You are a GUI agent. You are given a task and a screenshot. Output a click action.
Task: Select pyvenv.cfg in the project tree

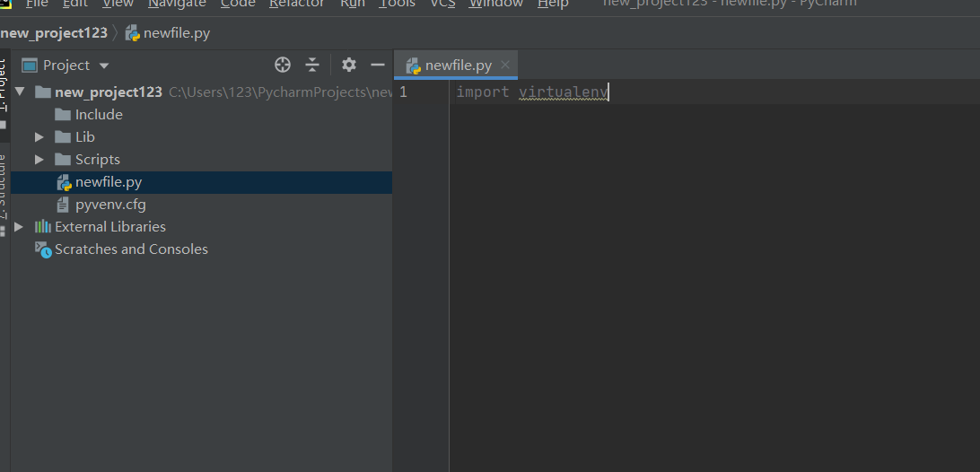click(110, 205)
